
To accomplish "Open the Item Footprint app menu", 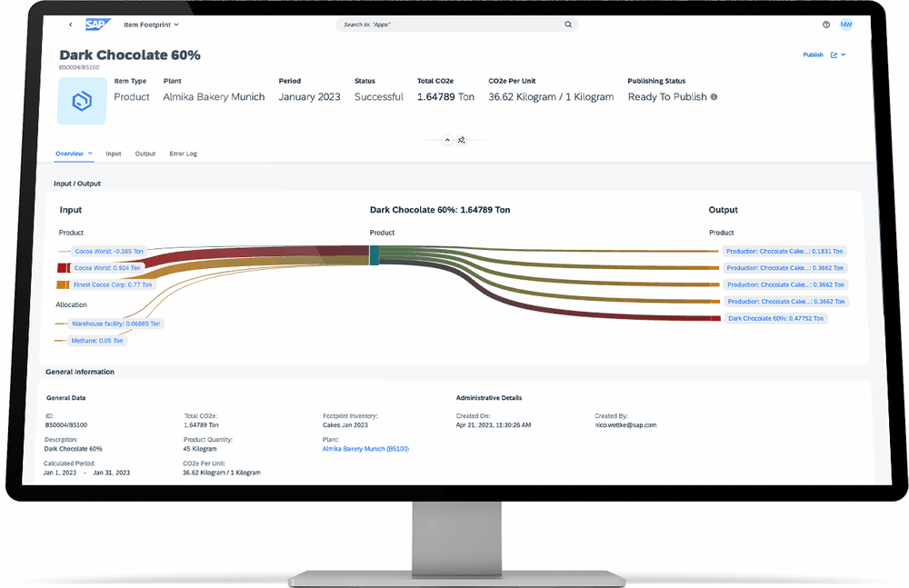I will click(x=151, y=25).
